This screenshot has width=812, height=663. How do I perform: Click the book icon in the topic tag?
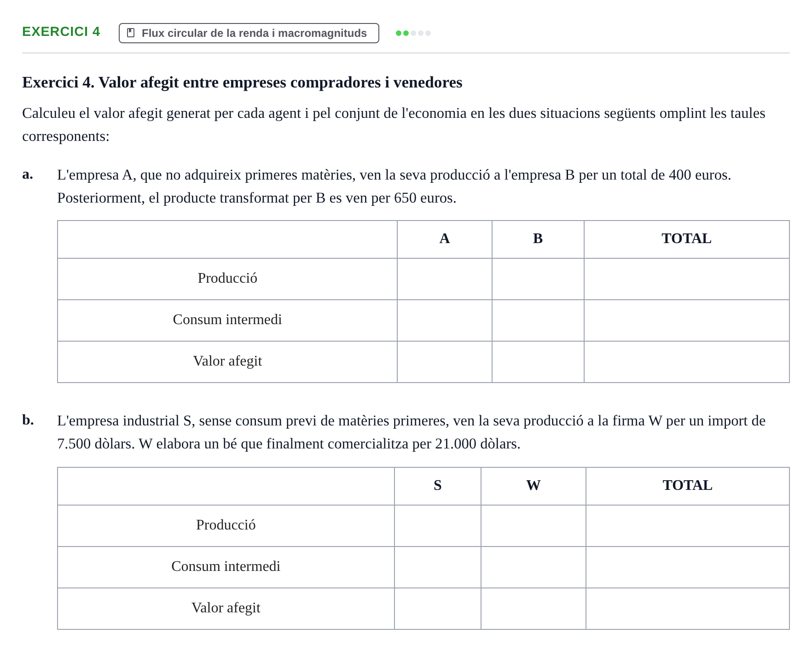[131, 33]
